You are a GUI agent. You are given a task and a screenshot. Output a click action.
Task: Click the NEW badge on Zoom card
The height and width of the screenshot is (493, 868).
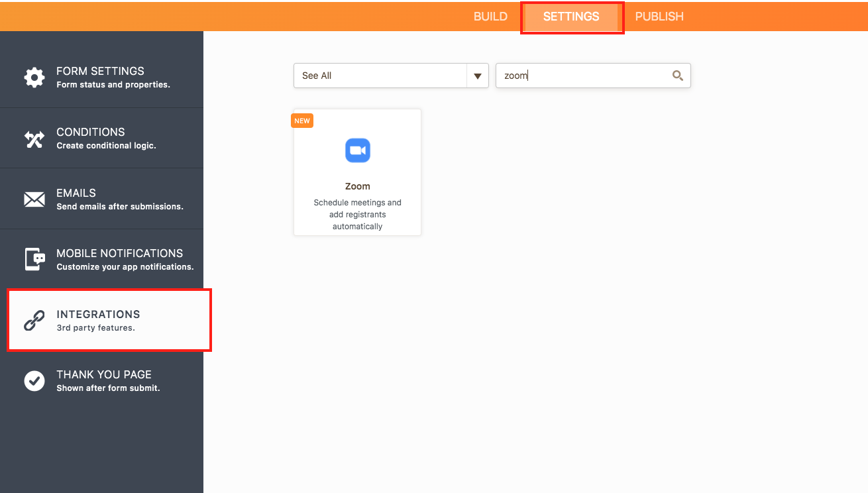point(302,121)
